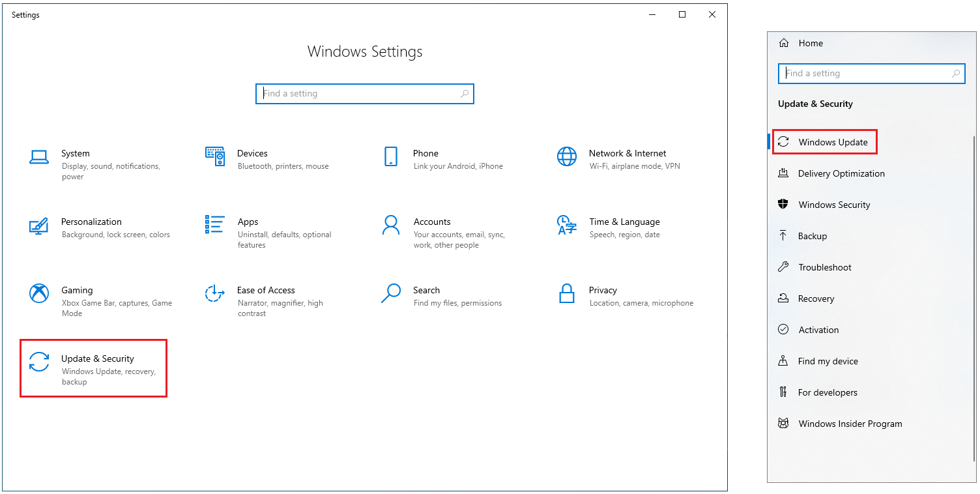Image resolution: width=980 pixels, height=494 pixels.
Task: Go to Delivery Optimization page
Action: click(841, 173)
